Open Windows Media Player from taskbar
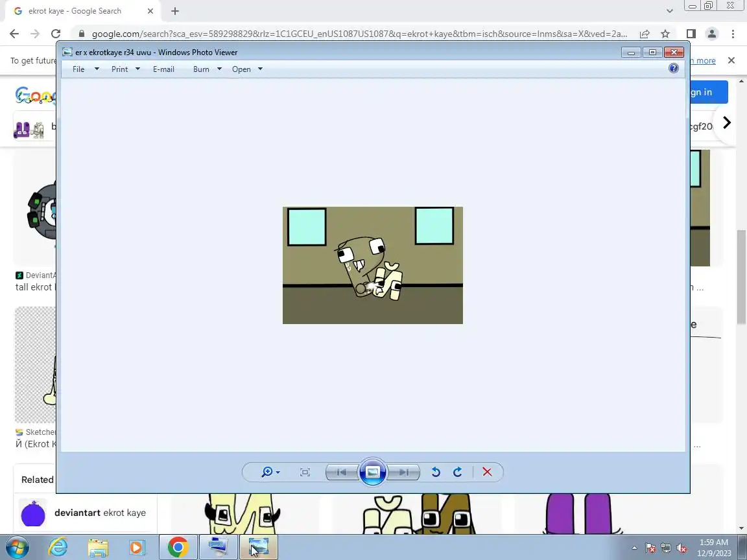This screenshot has height=560, width=747. pos(137,547)
